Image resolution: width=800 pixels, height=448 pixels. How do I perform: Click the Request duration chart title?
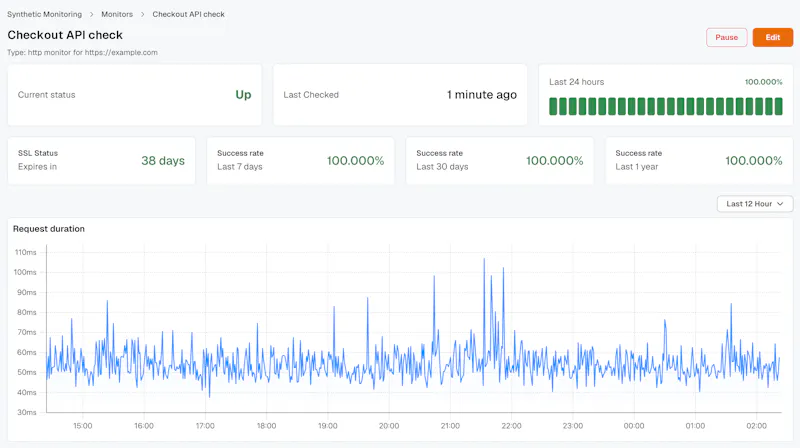[49, 229]
